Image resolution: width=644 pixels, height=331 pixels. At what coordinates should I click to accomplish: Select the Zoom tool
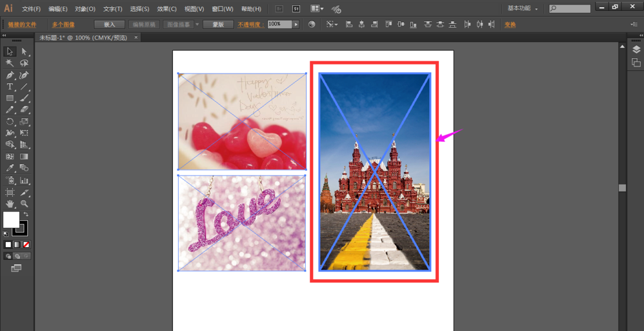[x=24, y=204]
